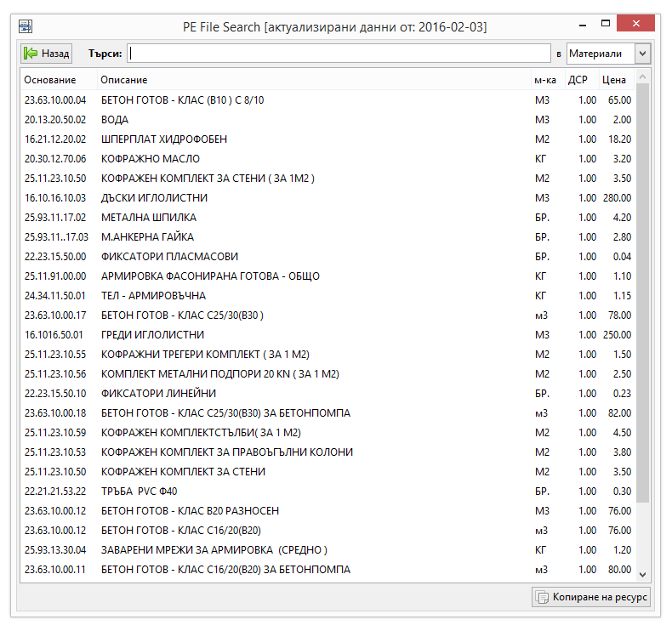This screenshot has width=672, height=631.
Task: Go back with the Назад button
Action: click(x=46, y=54)
